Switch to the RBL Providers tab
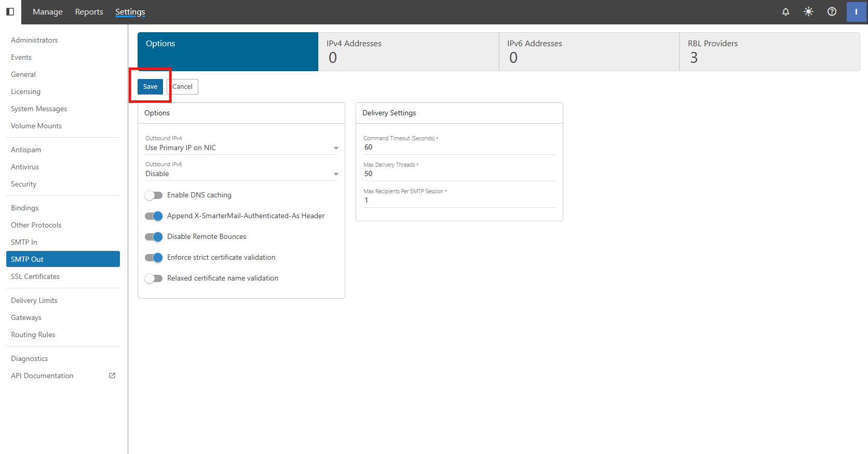The image size is (868, 454). pyautogui.click(x=769, y=51)
